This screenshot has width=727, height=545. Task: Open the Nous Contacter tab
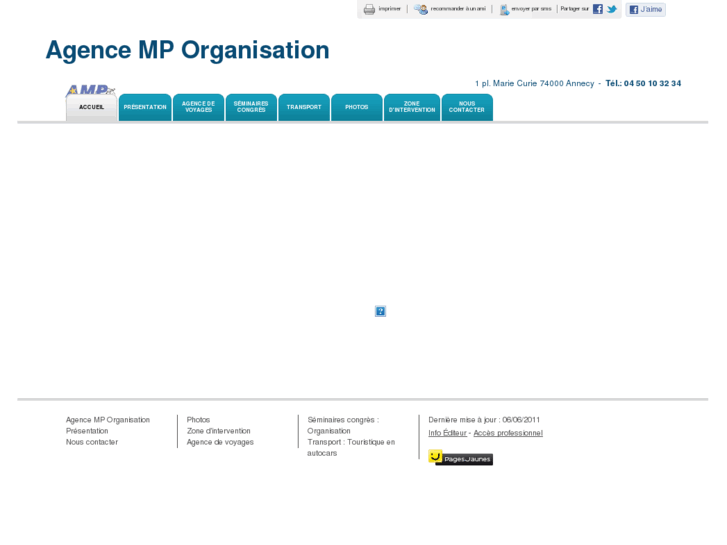[x=467, y=107]
